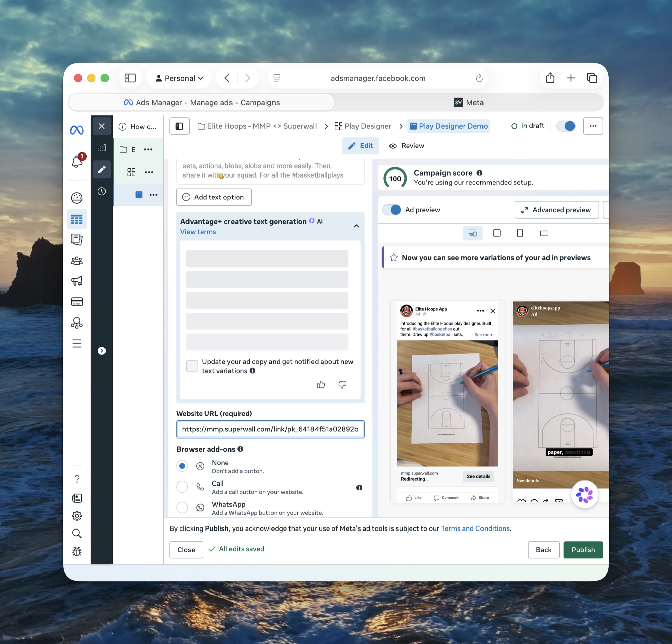The image size is (672, 644).
Task: Open the top-right more options ellipsis menu
Action: coord(593,126)
